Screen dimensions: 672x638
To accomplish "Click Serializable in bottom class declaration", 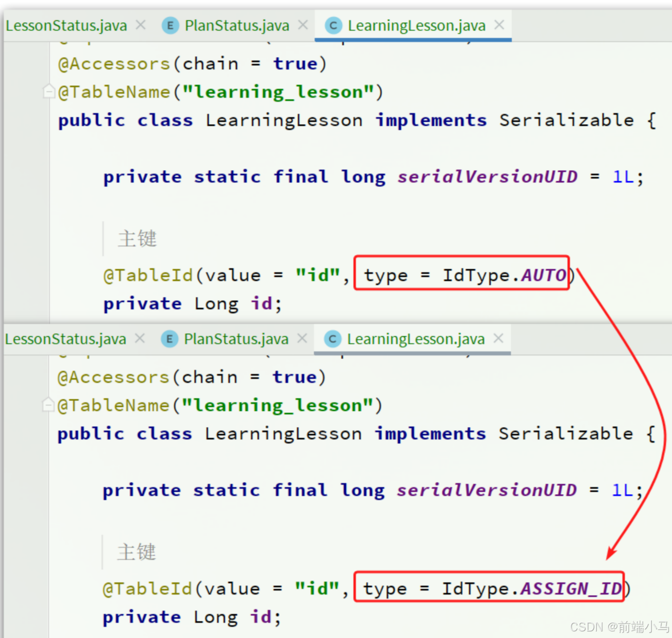I will 565,434.
